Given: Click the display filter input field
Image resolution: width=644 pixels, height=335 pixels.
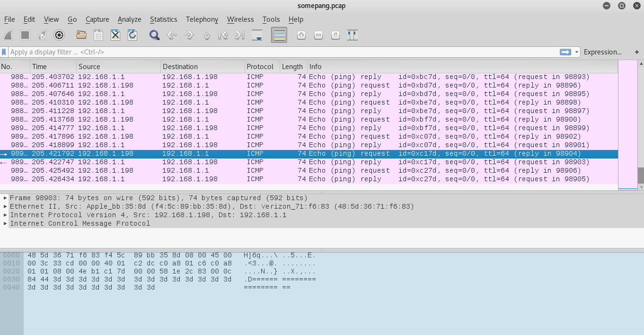Looking at the screenshot, I should 284,52.
